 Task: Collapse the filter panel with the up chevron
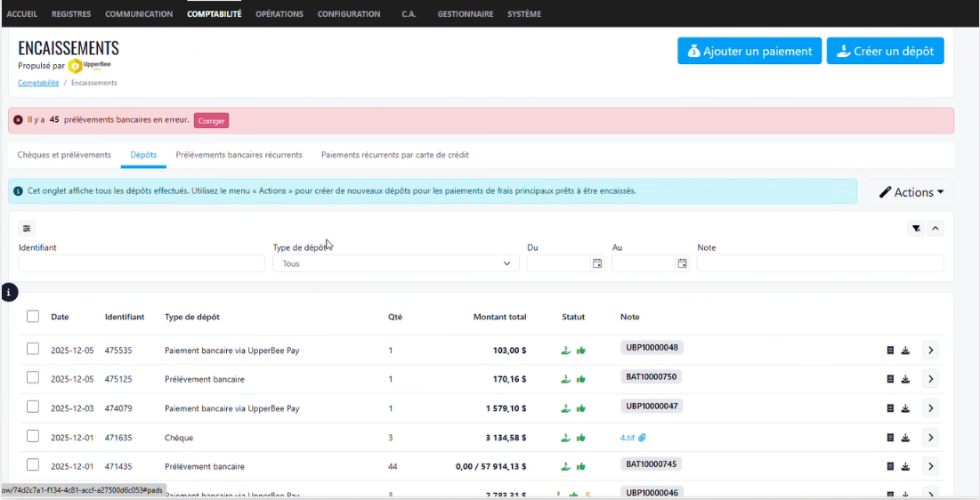coord(935,229)
